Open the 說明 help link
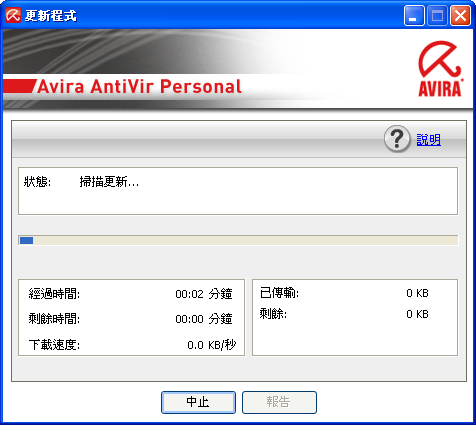The width and height of the screenshot is (476, 425). (x=429, y=140)
